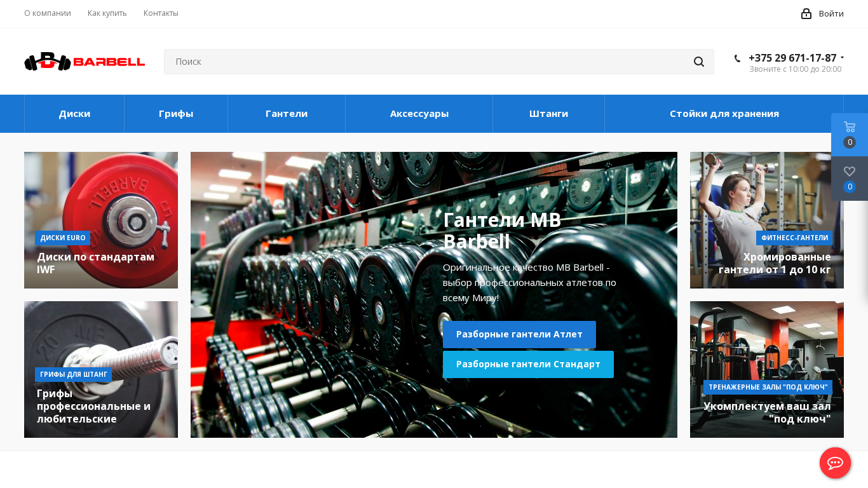
Task: Click the ДИСКИ EURO tag label
Action: [63, 238]
